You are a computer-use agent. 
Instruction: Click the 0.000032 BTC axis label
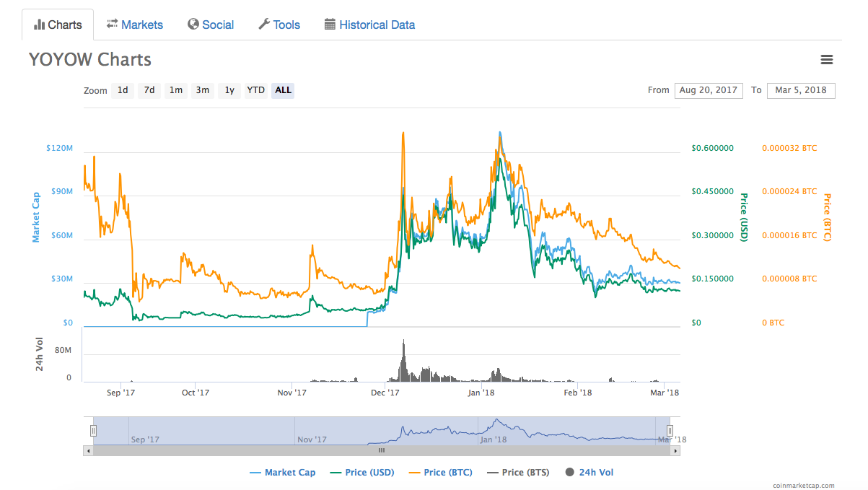[789, 148]
